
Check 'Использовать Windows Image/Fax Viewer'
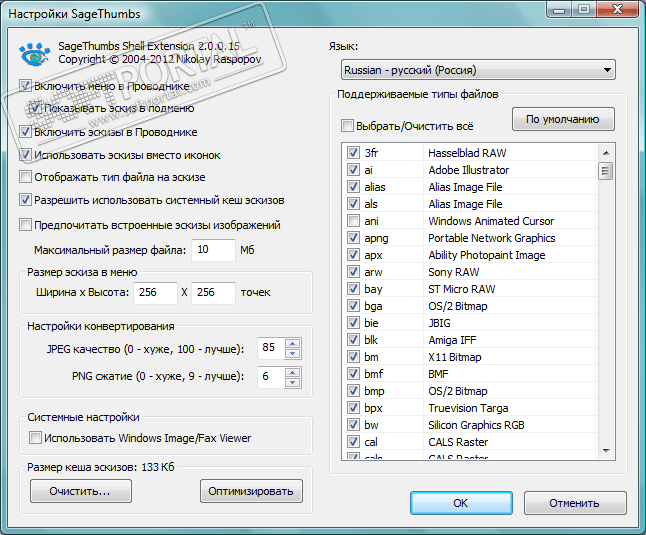35,437
